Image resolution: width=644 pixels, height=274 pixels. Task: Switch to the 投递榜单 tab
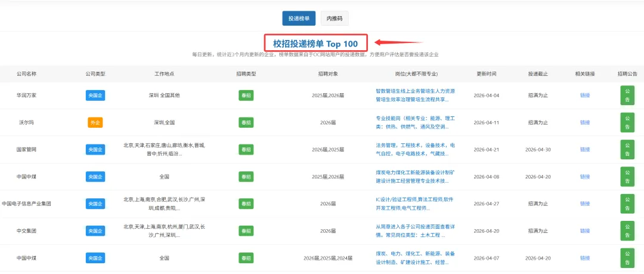(299, 19)
